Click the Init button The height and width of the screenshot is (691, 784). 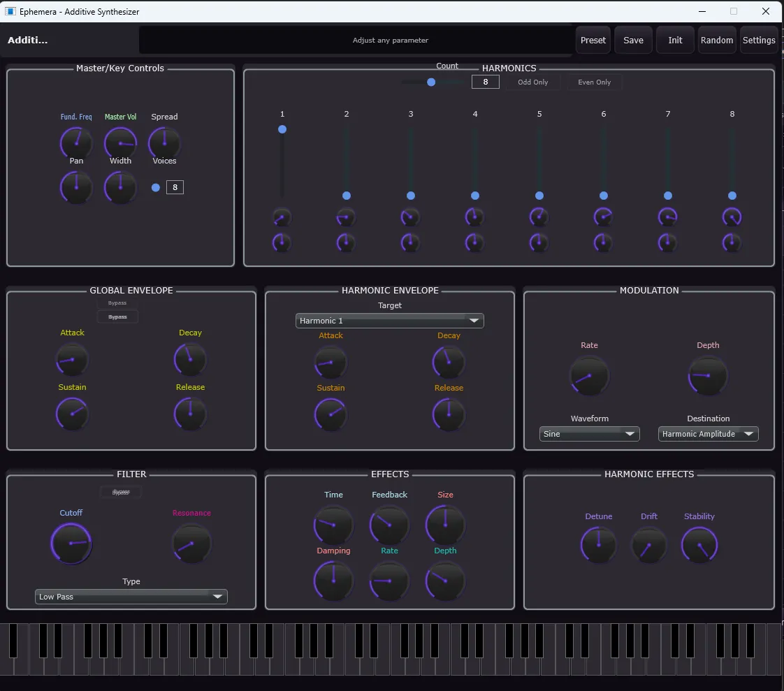[675, 41]
